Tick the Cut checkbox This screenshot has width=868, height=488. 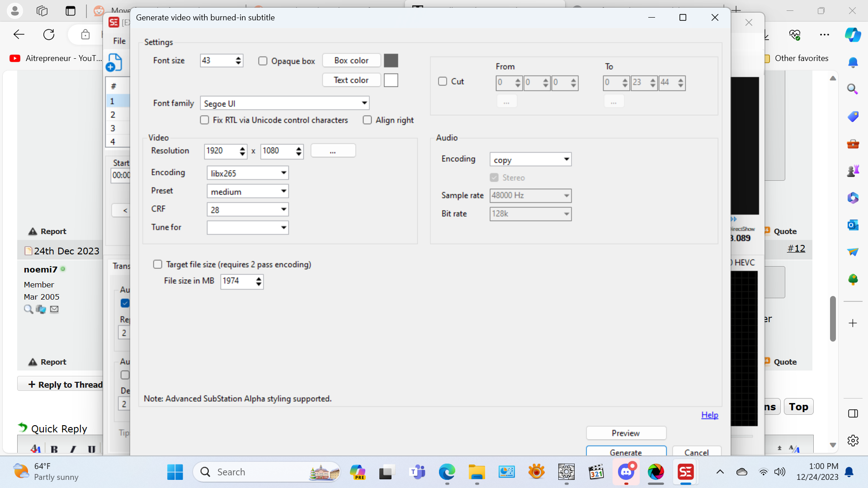(x=443, y=81)
